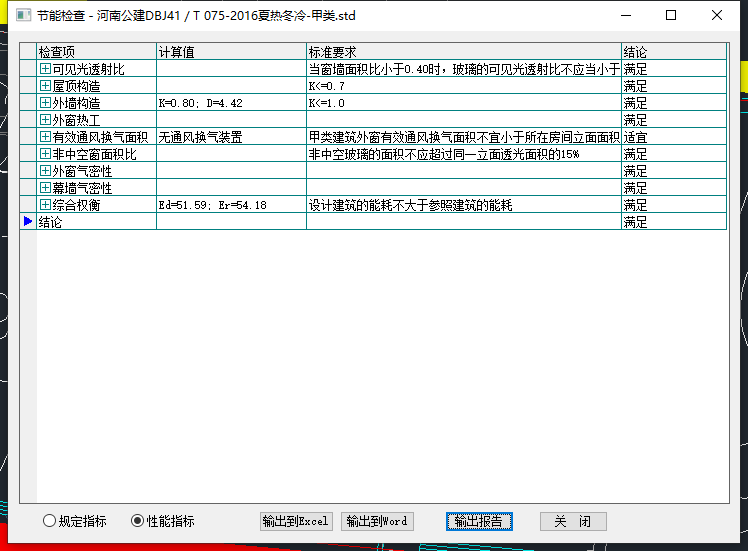Click the 输出到Excel button
The image size is (748, 551).
295,521
